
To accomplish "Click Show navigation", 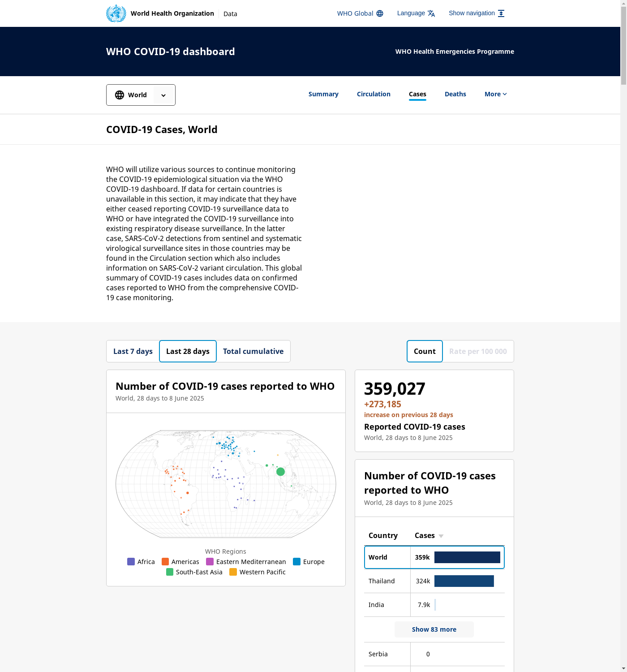I will click(477, 13).
